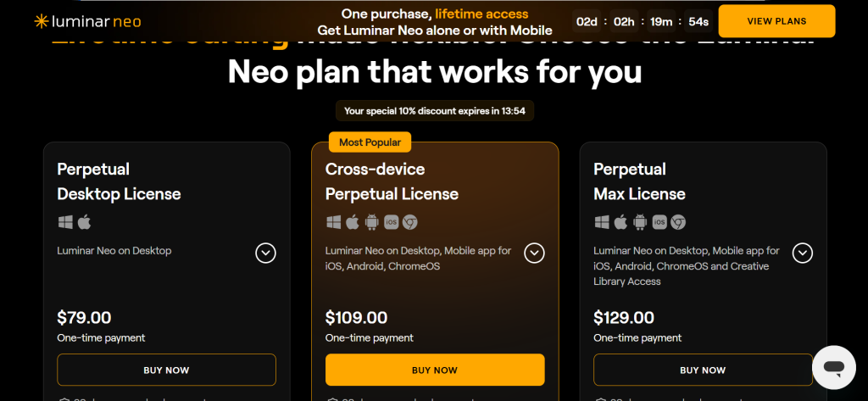Click Apple icon in Perpetual Desktop License card
This screenshot has height=401, width=868.
coord(84,222)
